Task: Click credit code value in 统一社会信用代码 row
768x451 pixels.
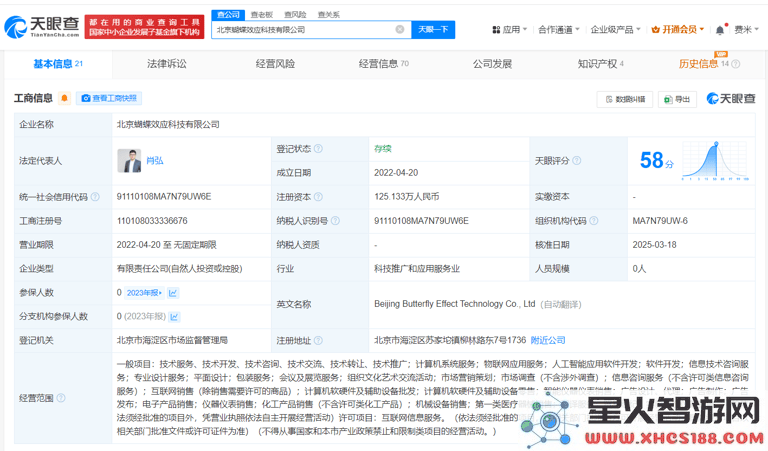Action: (164, 196)
